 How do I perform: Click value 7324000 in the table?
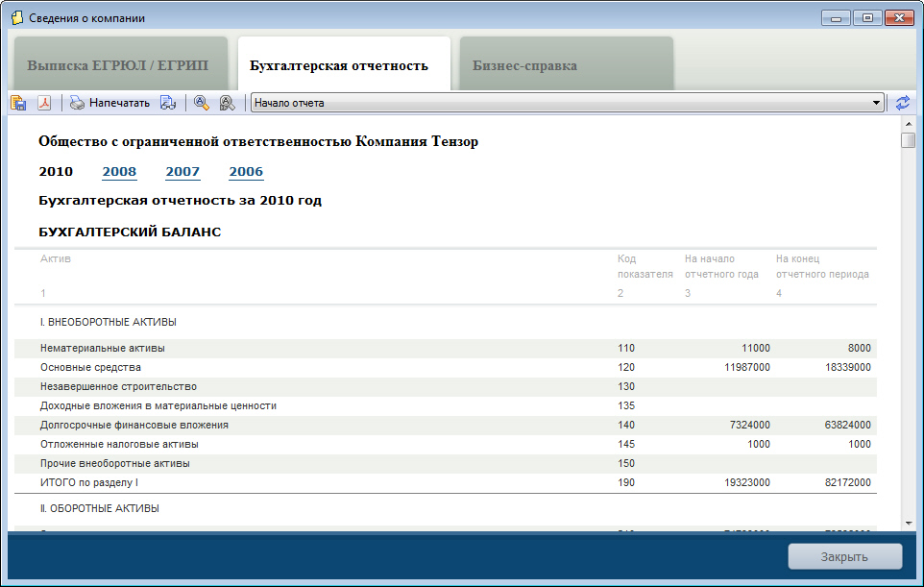click(750, 425)
